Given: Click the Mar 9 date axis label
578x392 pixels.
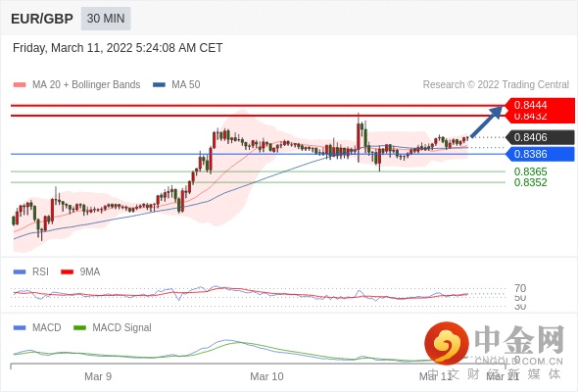Looking at the screenshot, I should [98, 376].
